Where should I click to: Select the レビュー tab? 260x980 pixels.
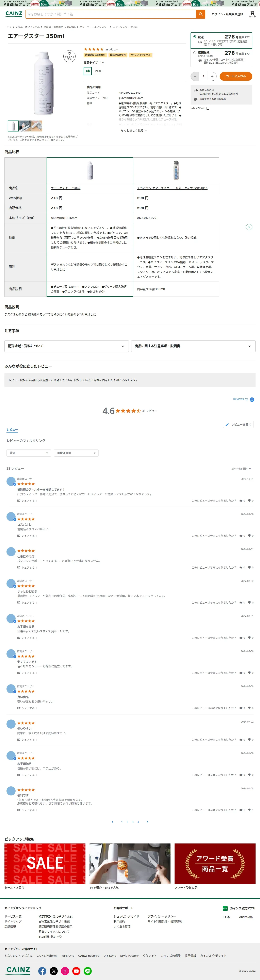[x=12, y=430]
